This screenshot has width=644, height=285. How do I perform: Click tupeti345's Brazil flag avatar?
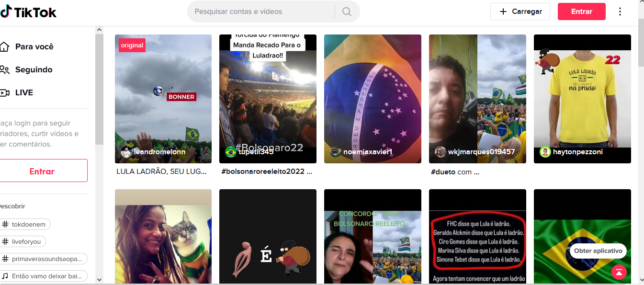[x=231, y=152]
